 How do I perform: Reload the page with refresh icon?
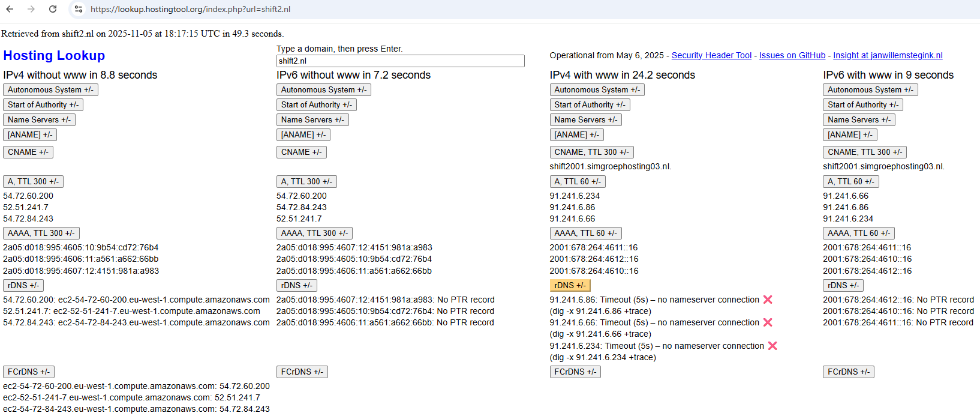tap(53, 9)
